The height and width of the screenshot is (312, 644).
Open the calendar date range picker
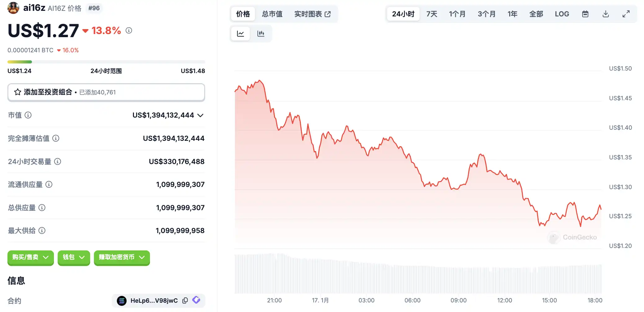click(x=585, y=14)
